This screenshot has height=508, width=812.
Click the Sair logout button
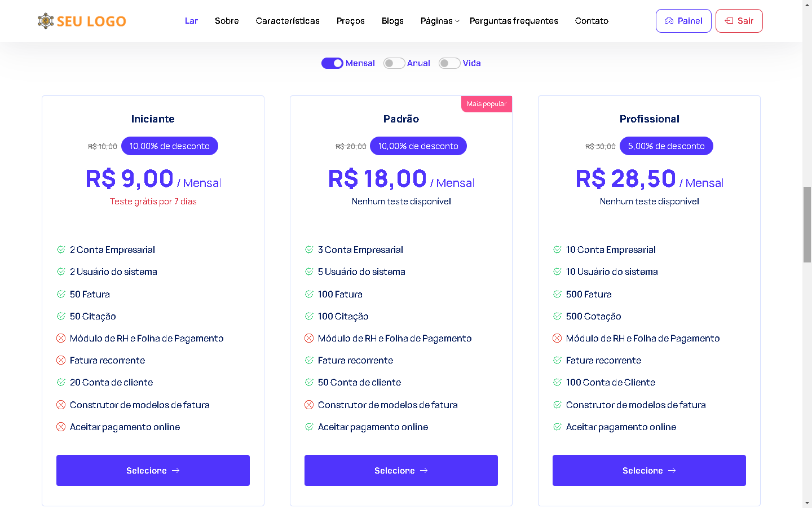tap(739, 21)
